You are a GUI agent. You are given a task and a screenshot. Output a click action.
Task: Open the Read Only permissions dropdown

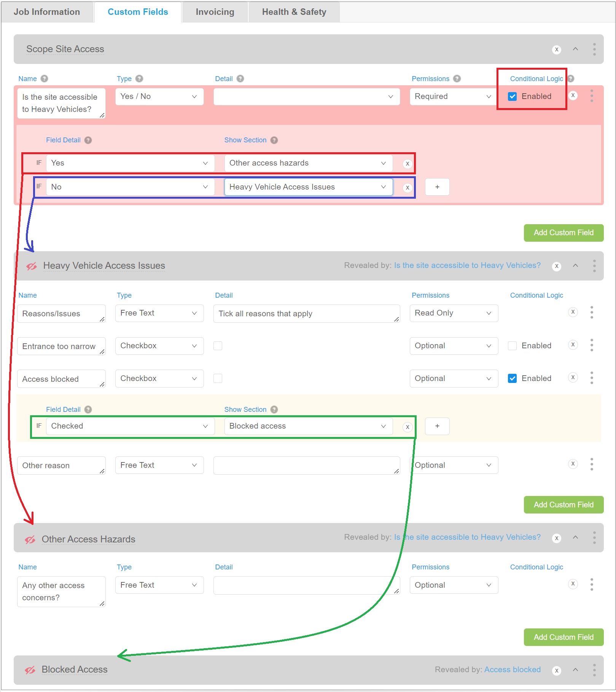(x=454, y=313)
